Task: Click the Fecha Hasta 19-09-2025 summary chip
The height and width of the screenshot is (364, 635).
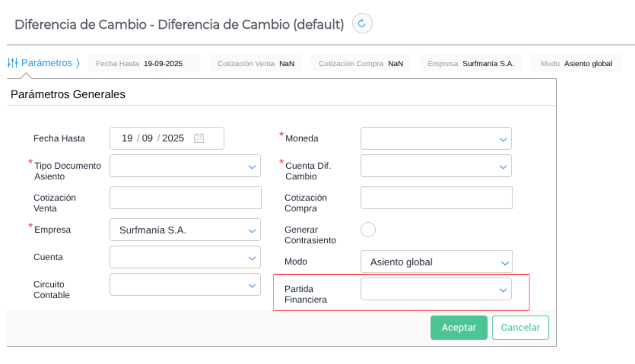Action: pyautogui.click(x=144, y=63)
